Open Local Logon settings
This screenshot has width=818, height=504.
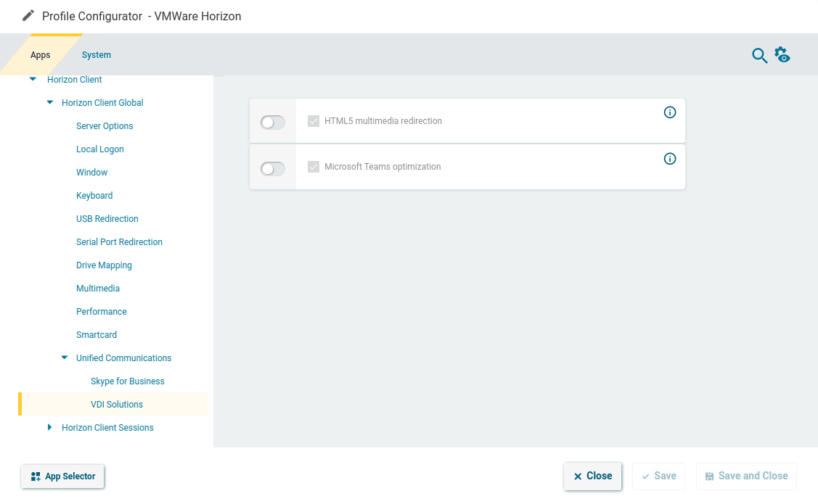pyautogui.click(x=99, y=149)
